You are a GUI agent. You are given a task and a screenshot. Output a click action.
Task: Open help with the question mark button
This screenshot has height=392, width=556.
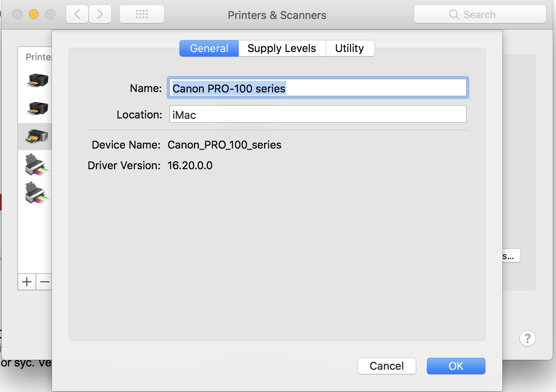pos(527,339)
